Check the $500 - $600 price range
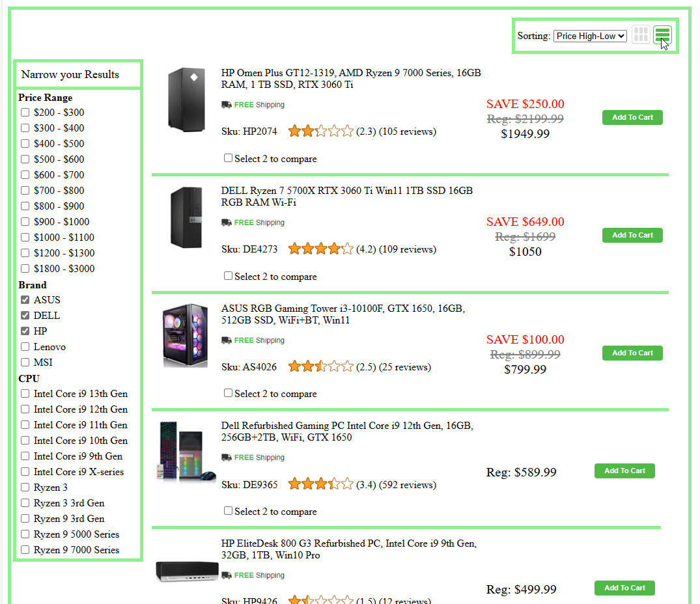The height and width of the screenshot is (604, 700). click(25, 159)
